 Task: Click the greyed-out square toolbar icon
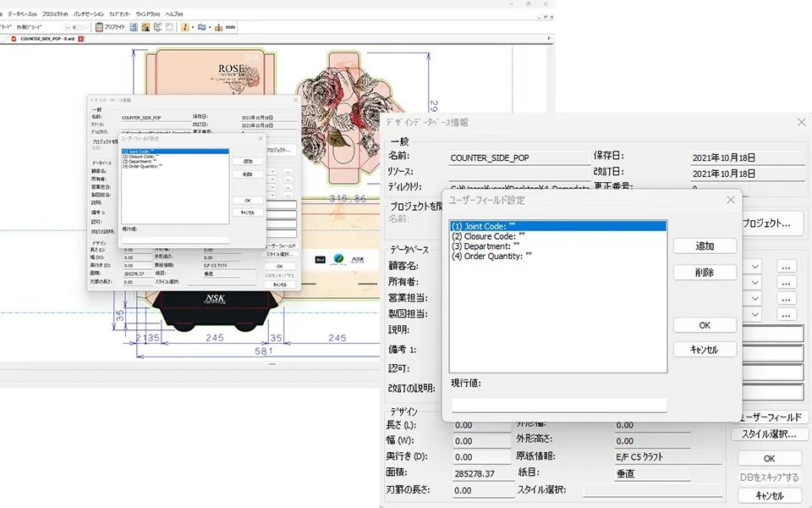click(x=169, y=27)
